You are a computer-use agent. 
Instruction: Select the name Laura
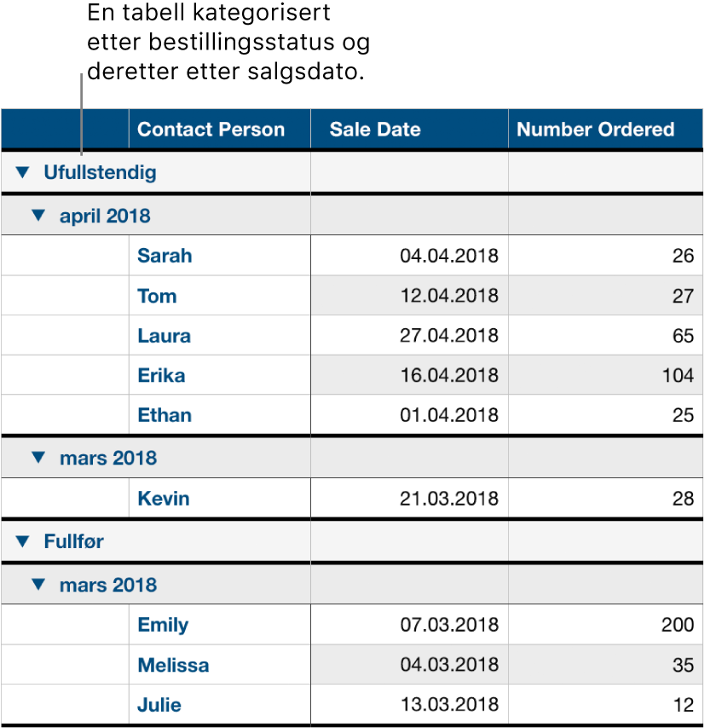coord(163,336)
